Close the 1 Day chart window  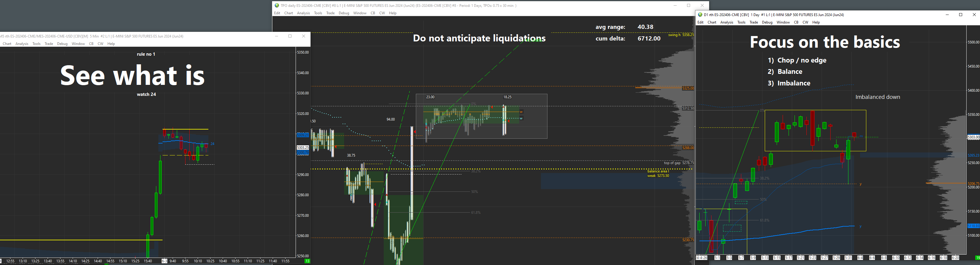[x=974, y=15]
